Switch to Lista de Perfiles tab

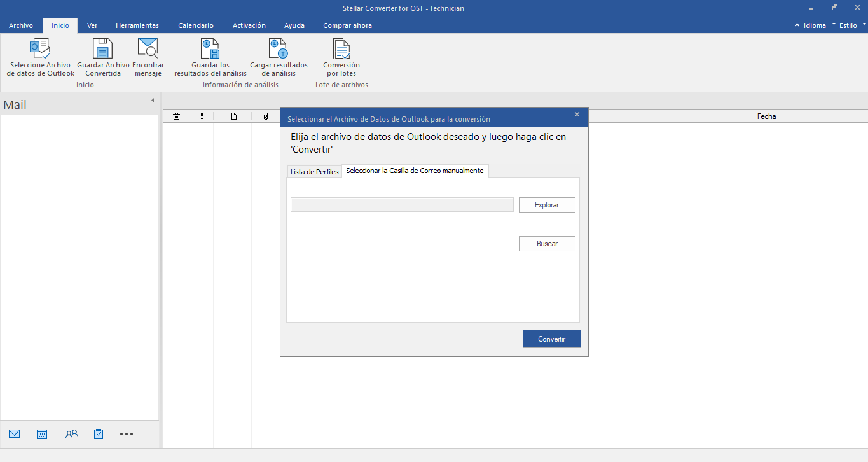click(314, 172)
